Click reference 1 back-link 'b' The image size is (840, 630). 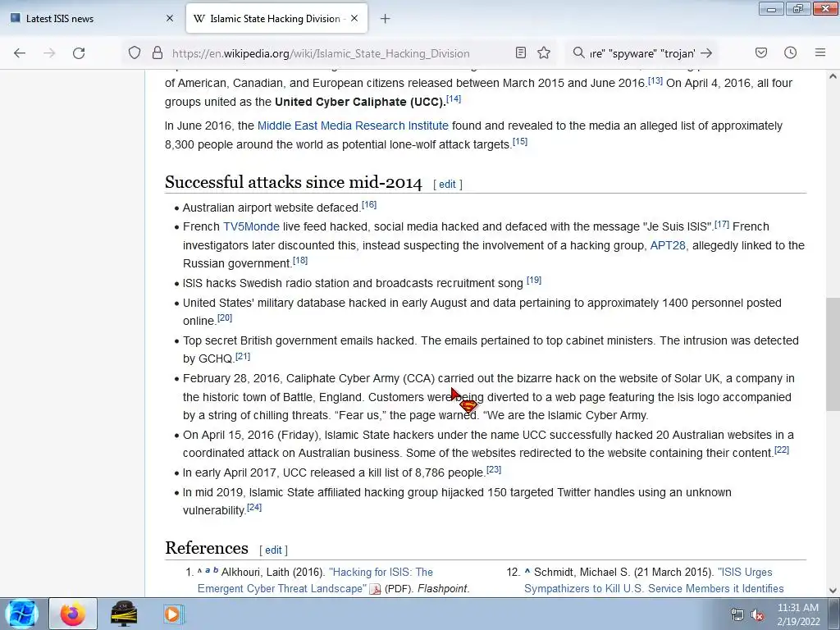pos(216,570)
